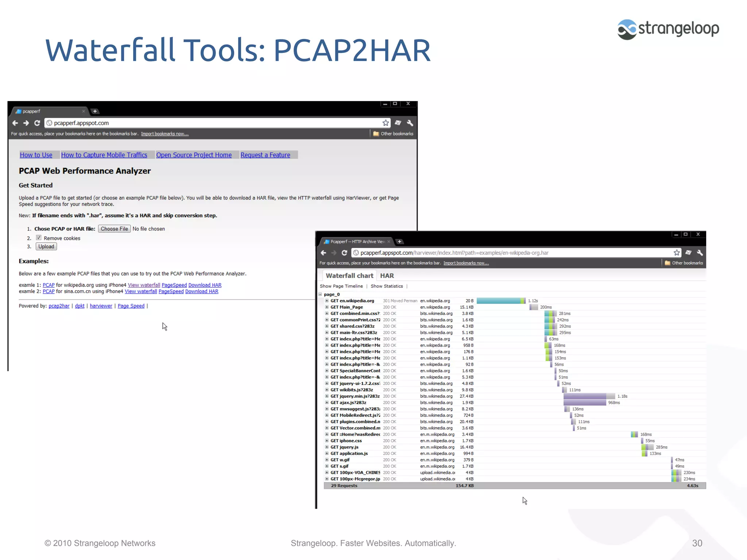
Task: Click the pcapperf.appspot.com address bar
Action: 217,123
